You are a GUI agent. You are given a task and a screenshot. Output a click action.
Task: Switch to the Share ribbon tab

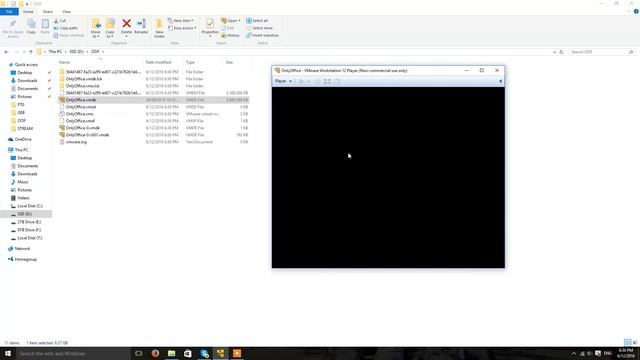[x=48, y=11]
